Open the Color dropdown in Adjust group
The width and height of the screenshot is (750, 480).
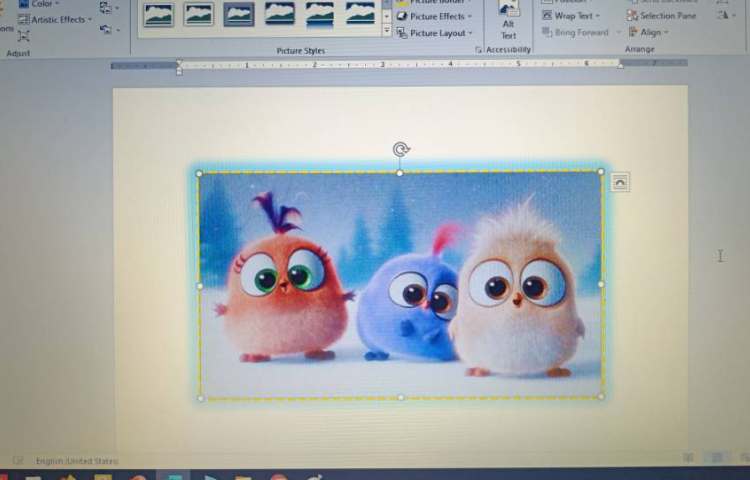41,4
